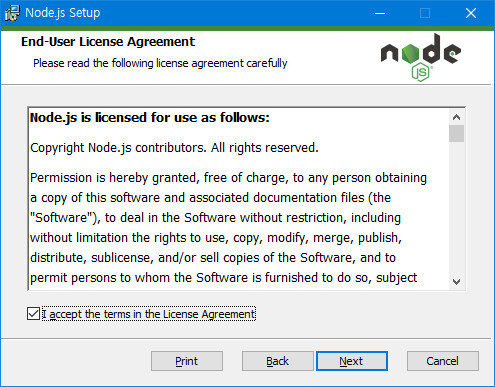Click the "I accept the terms" label text
This screenshot has height=387, width=495.
[149, 314]
